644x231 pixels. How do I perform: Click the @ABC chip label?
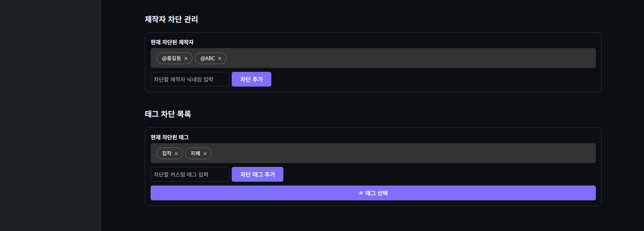tap(208, 58)
